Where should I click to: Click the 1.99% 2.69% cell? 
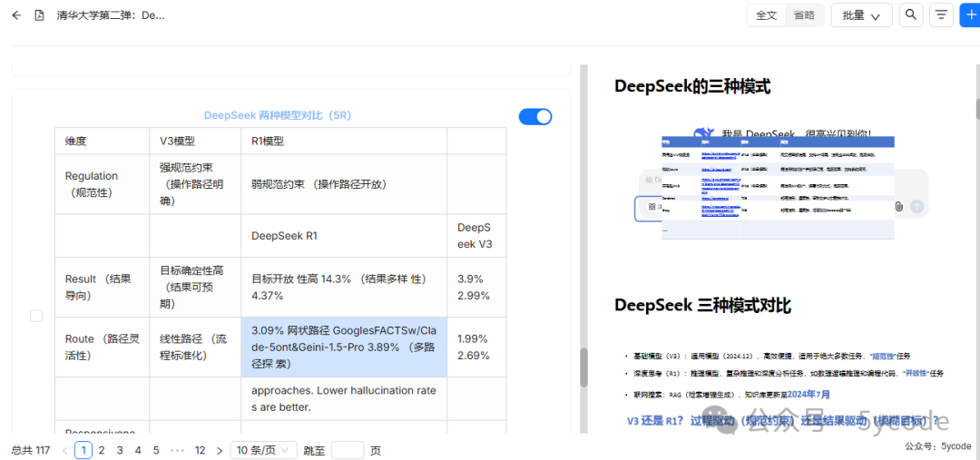[x=476, y=347]
